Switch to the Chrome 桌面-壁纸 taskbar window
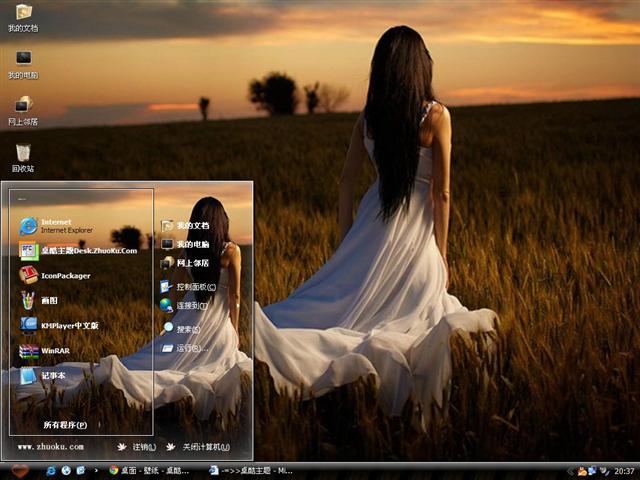This screenshot has width=640, height=480. pos(150,470)
